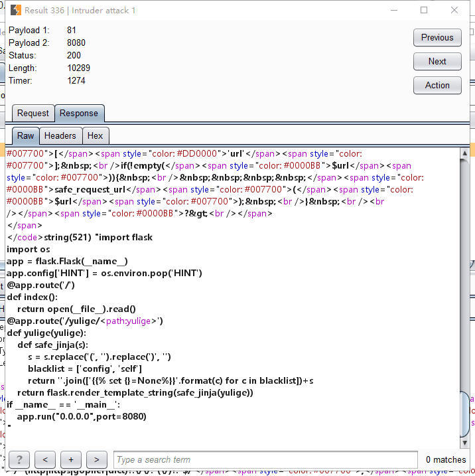Focus the 'Type a search term' field
This screenshot has width=475, height=476.
265,459
